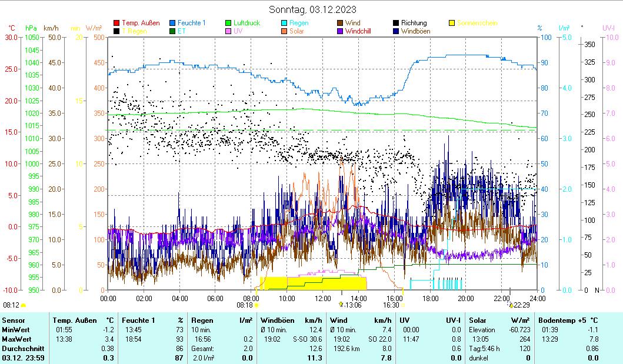Click the purple Windchill legend square
The width and height of the screenshot is (623, 364).
(x=341, y=31)
